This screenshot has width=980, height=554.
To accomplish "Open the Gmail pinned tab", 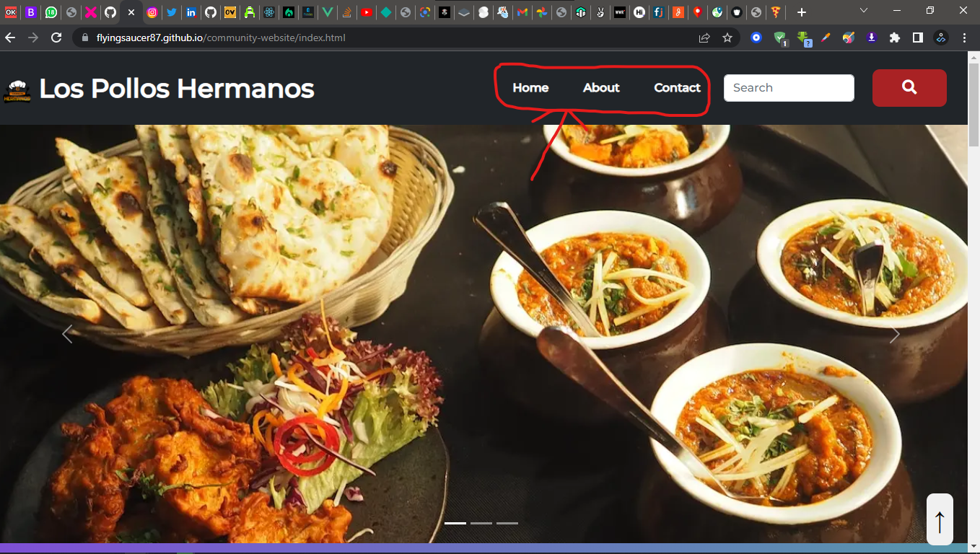I will tap(522, 12).
